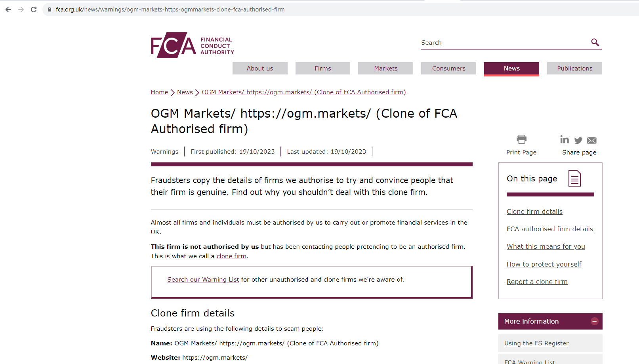
Task: Open the Consumers navigation tab
Action: coord(448,69)
